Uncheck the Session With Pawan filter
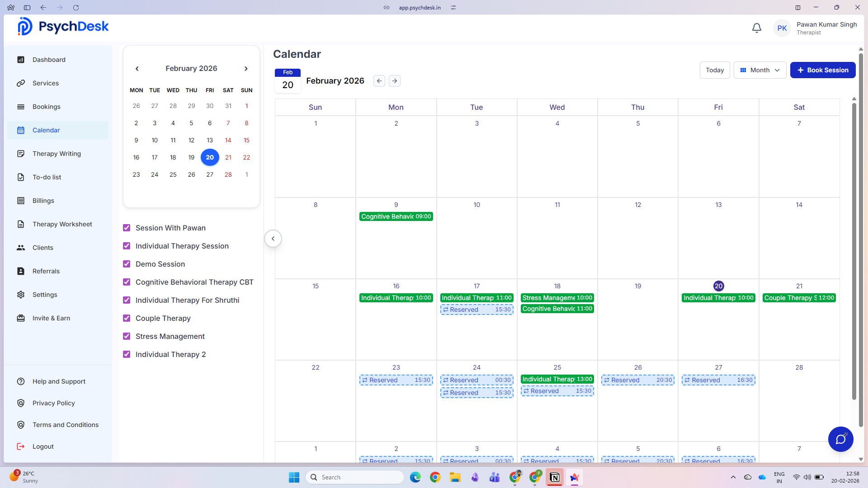This screenshot has height=488, width=868. (x=127, y=228)
